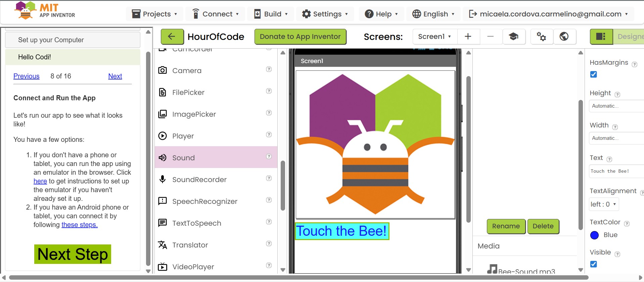Open project properties via the gears icon
This screenshot has width=644, height=282.
coord(541,37)
